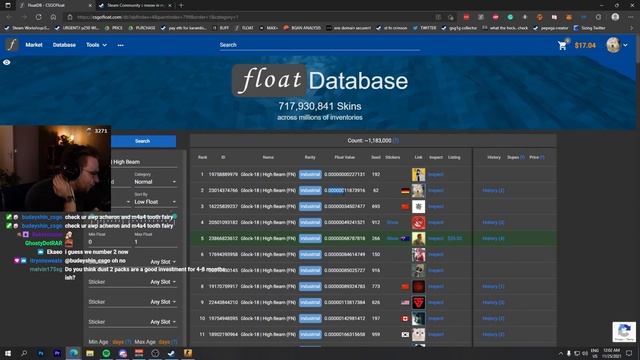Open owner avatar for rank 3 skin
640x360 pixels.
tap(418, 206)
